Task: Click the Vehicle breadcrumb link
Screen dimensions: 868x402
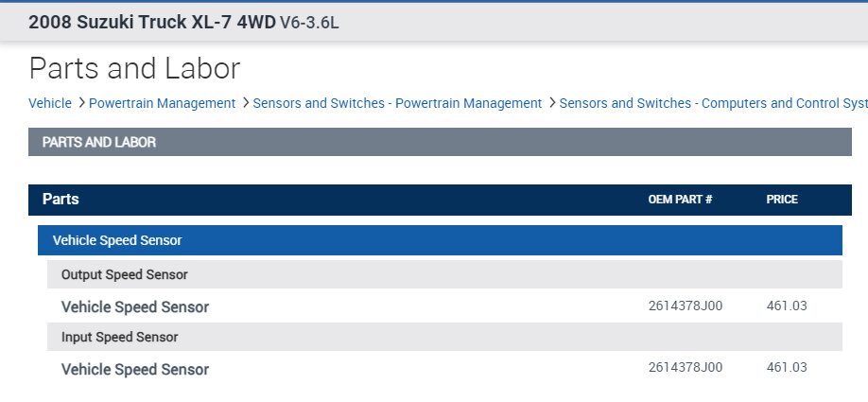Action: 50,103
